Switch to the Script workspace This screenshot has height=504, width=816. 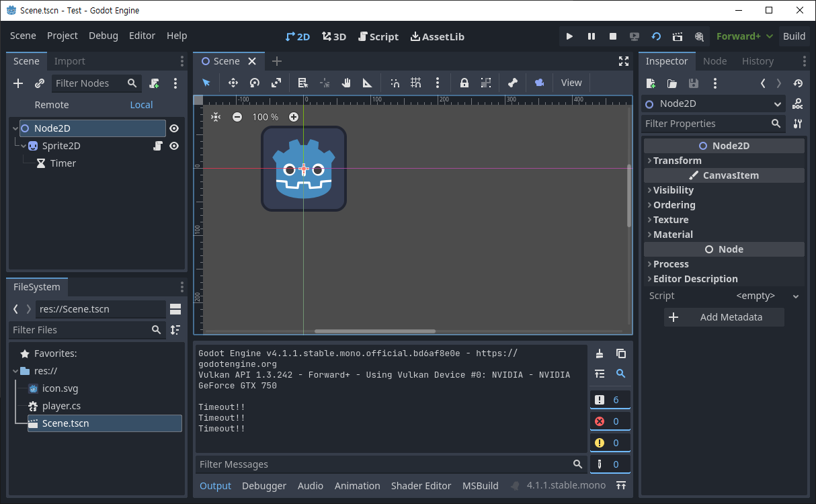pyautogui.click(x=378, y=36)
